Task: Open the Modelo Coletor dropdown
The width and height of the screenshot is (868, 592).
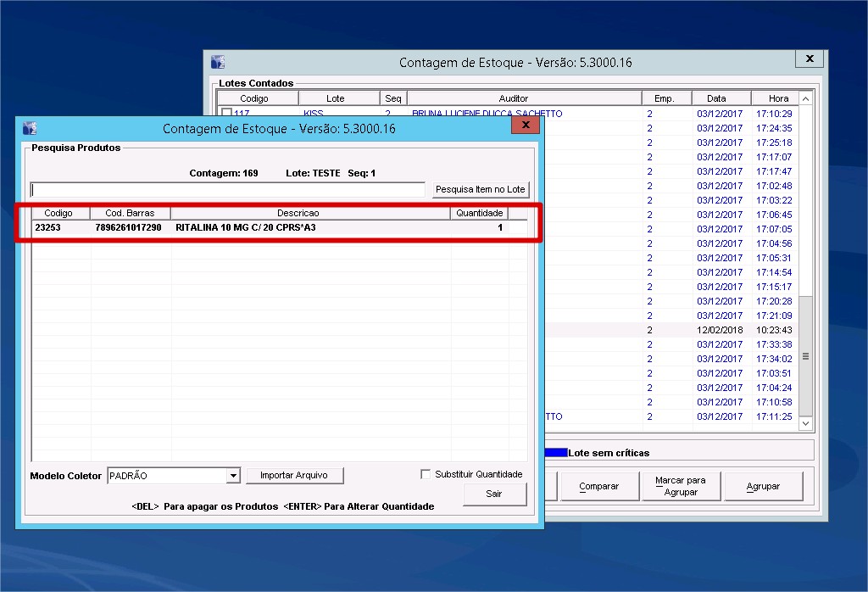Action: click(233, 476)
